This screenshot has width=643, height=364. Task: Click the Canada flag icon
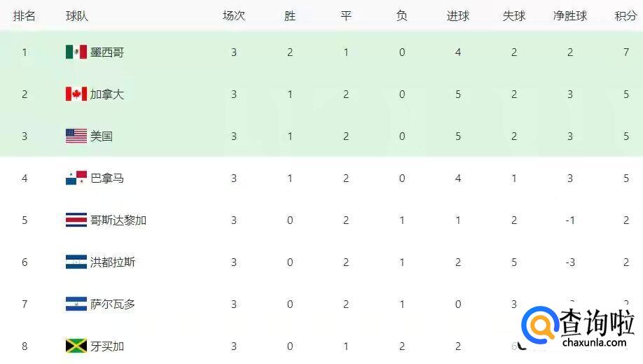pos(76,94)
